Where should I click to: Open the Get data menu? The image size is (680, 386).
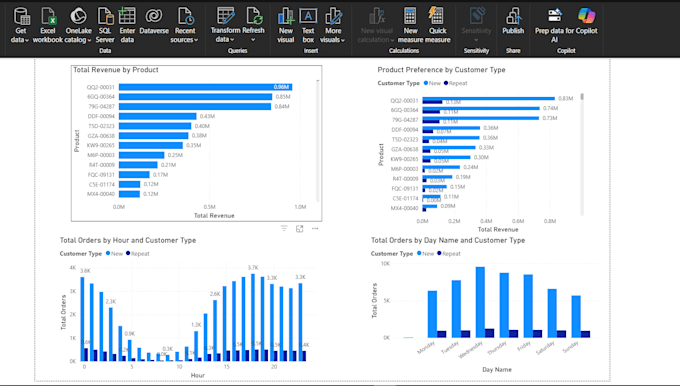tap(20, 25)
